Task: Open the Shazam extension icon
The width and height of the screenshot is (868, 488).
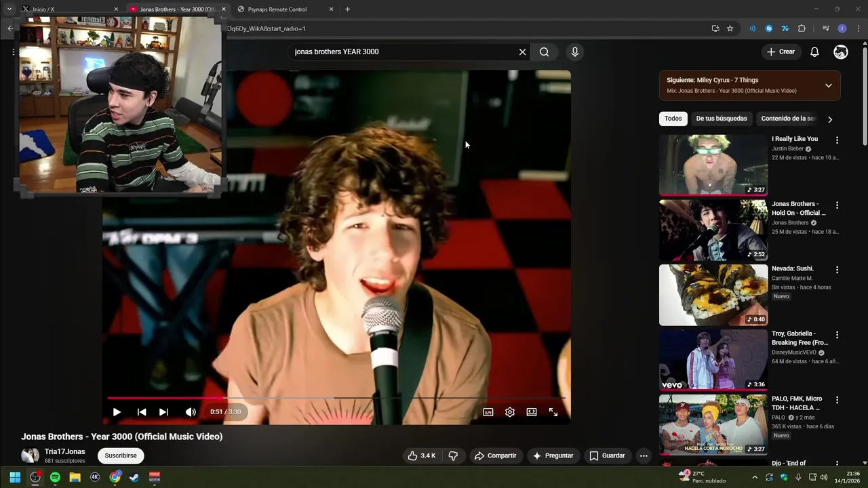Action: click(x=769, y=28)
